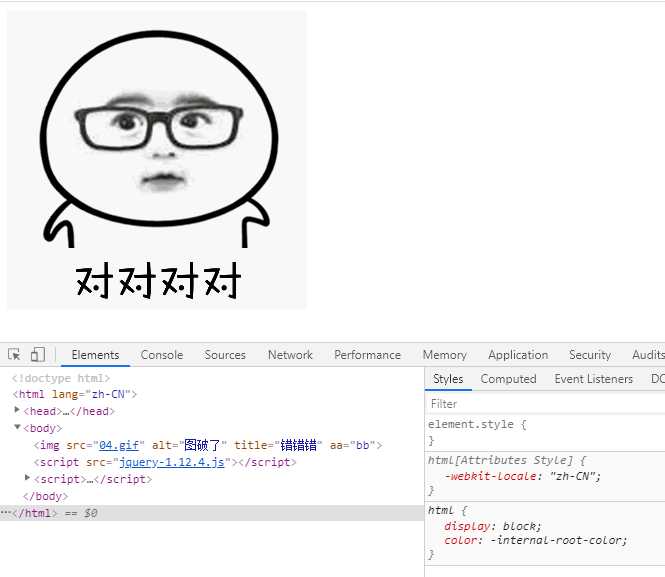
Task: Switch to the Console tab
Action: point(162,355)
